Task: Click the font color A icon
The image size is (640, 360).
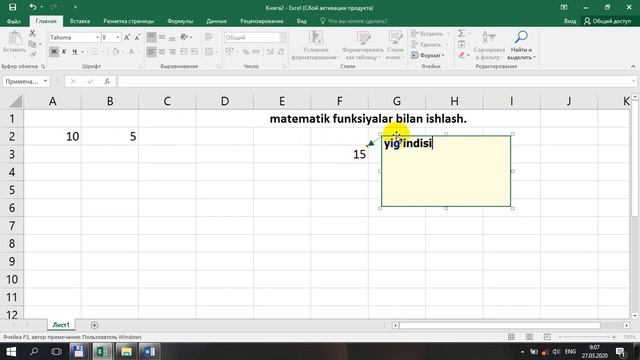Action: (x=131, y=52)
